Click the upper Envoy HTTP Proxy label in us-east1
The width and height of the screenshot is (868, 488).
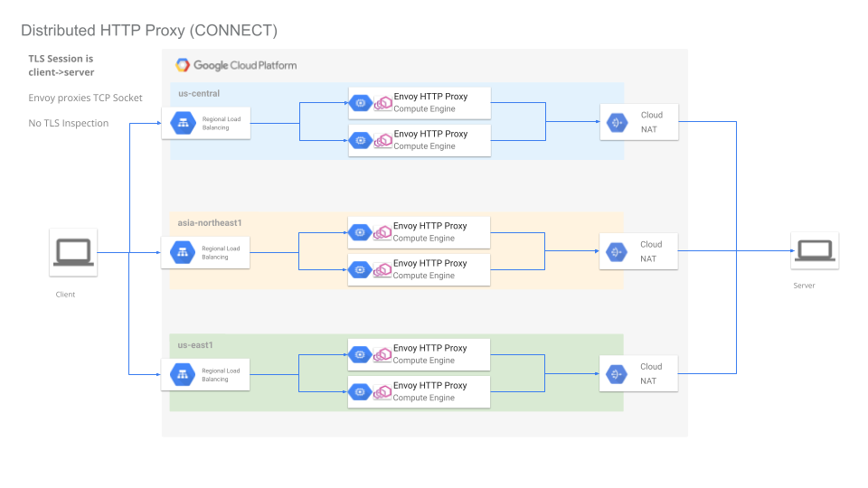[430, 348]
